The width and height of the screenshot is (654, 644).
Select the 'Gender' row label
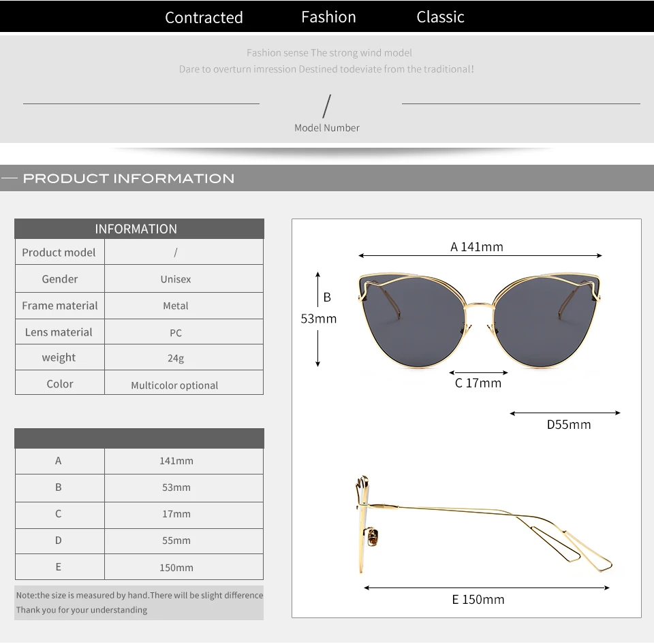(60, 279)
